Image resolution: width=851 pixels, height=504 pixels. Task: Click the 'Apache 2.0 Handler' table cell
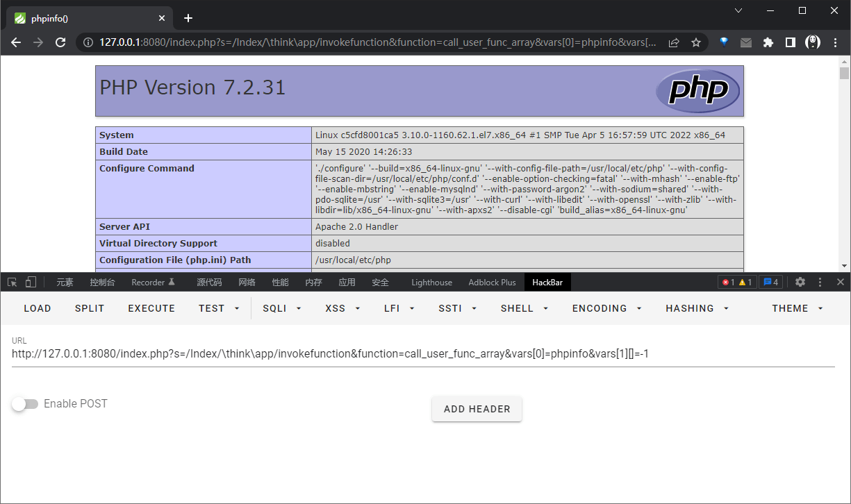(528, 227)
